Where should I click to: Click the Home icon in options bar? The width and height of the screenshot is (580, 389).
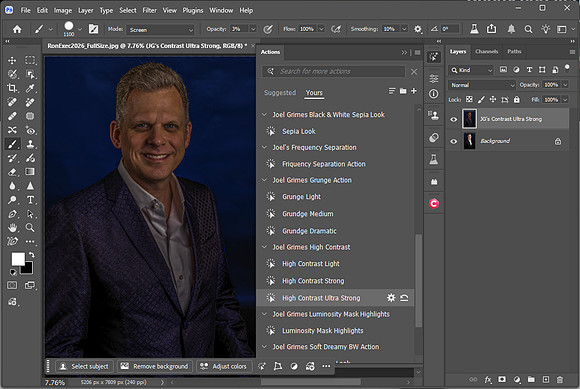[x=17, y=29]
